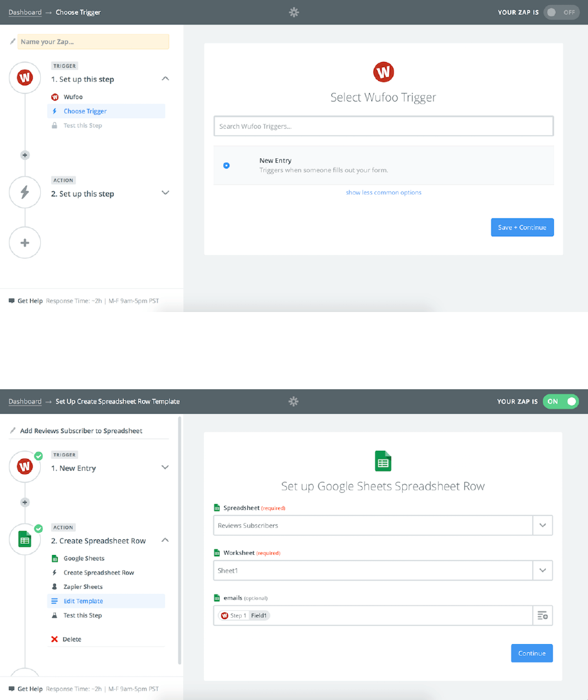Click pencil icon next to Name your Zap
Image resolution: width=588 pixels, height=700 pixels.
pos(13,41)
